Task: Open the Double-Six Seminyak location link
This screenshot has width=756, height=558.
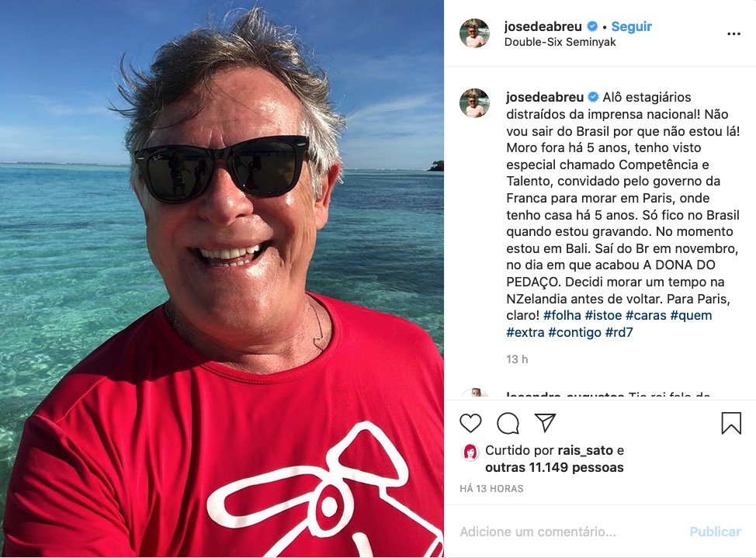Action: click(x=560, y=42)
